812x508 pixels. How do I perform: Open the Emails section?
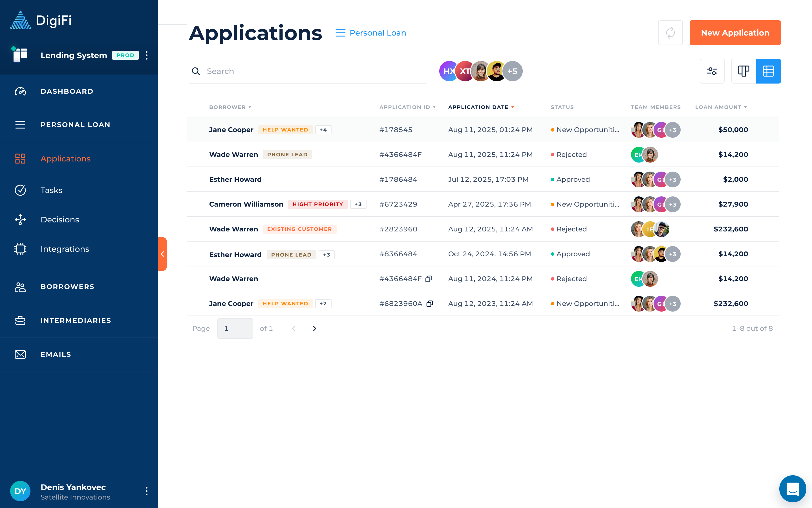pos(79,354)
